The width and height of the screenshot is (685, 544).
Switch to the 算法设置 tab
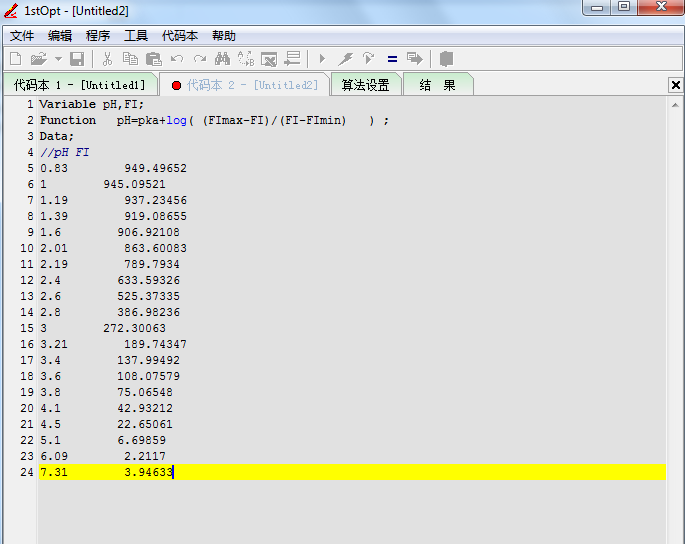pyautogui.click(x=365, y=85)
